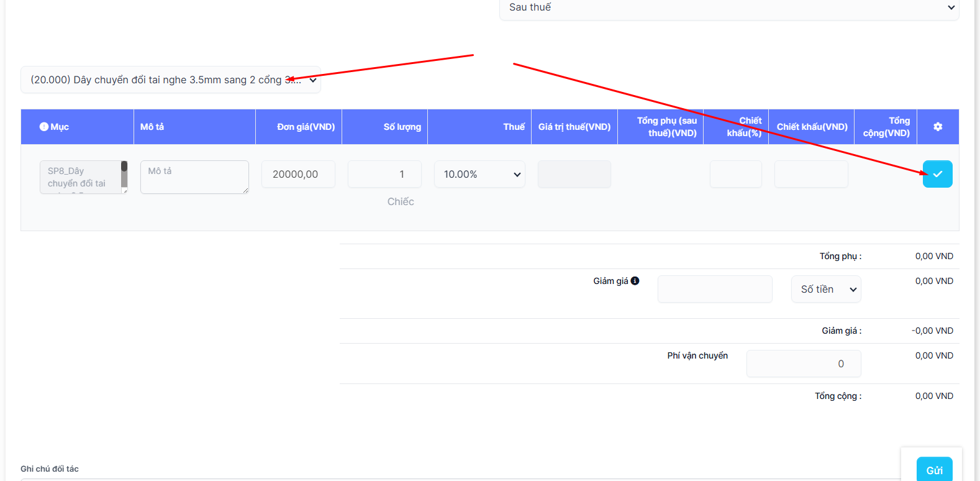Click the Số lượng quantity input
Viewport: 980px width, 481px height.
(384, 174)
